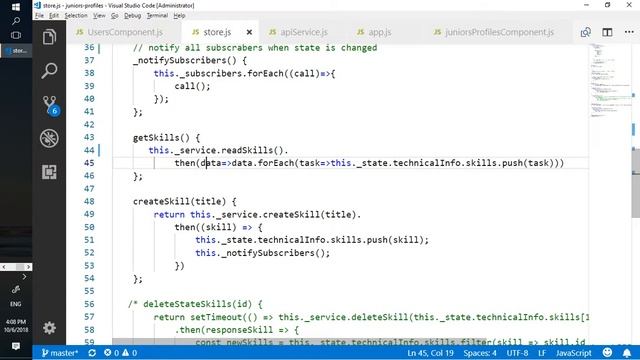
Task: Open the feedback smiley in the status bar
Action: 607,353
